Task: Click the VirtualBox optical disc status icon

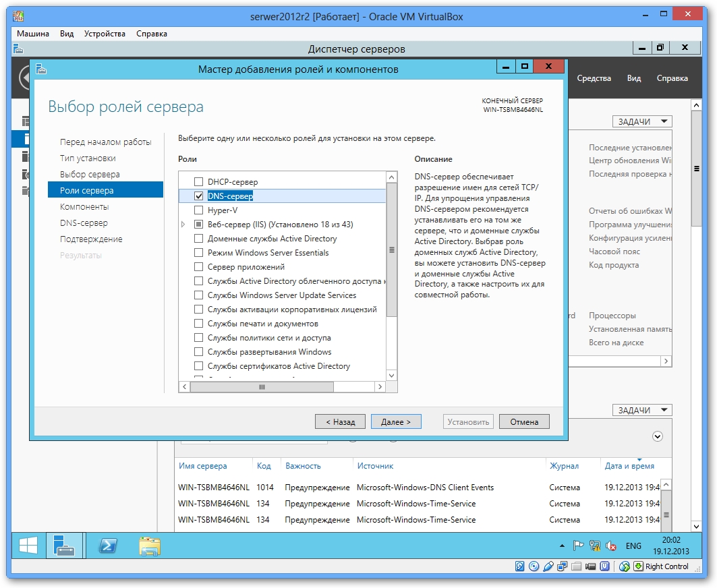Action: pos(534,566)
